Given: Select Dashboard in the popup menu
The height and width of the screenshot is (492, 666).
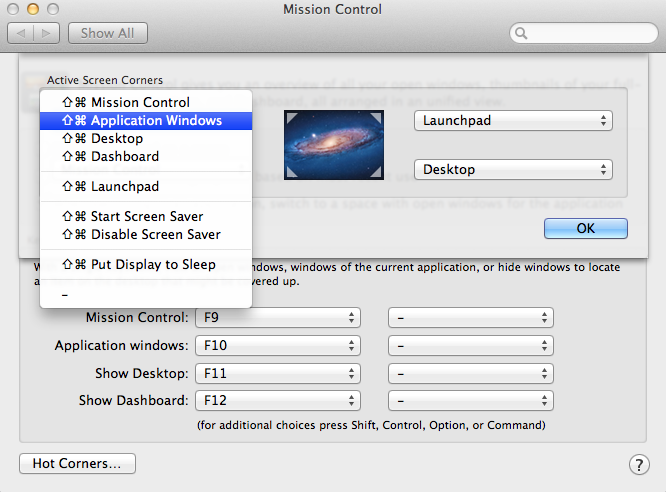Looking at the screenshot, I should (x=146, y=156).
